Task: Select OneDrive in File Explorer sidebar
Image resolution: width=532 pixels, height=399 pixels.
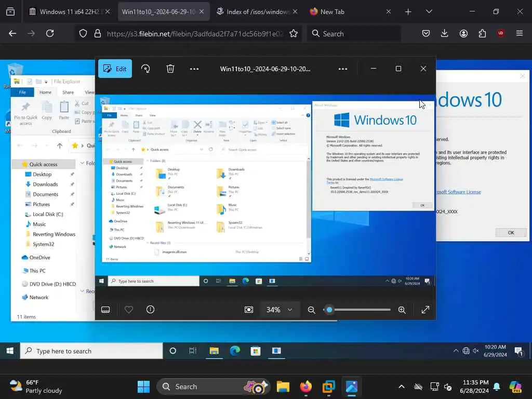Action: point(39,258)
